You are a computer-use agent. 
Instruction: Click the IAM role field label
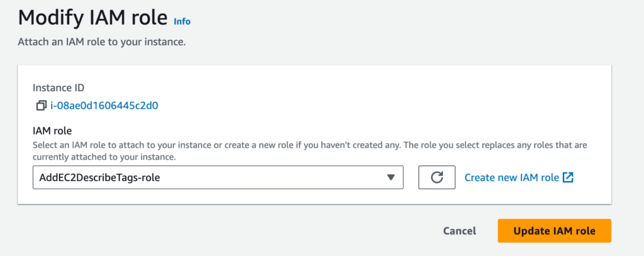52,131
